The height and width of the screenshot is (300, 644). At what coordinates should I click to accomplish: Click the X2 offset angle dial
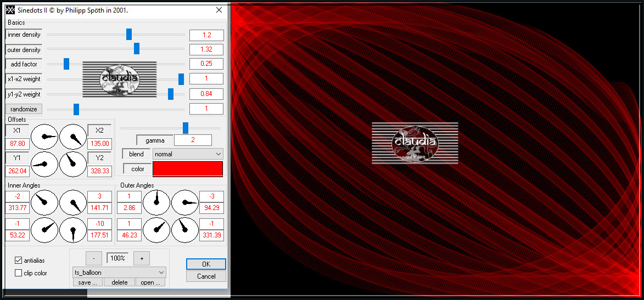pos(73,137)
